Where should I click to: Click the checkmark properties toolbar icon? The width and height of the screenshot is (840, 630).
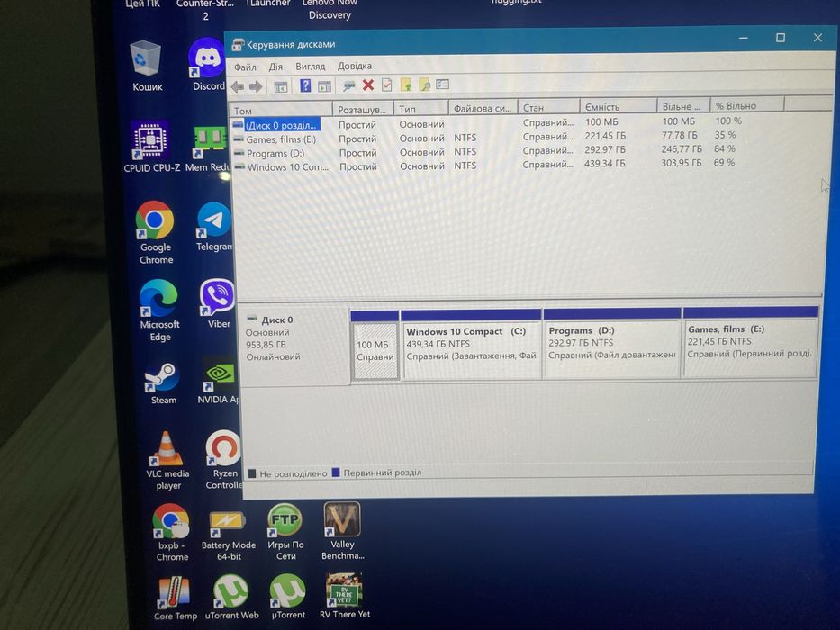coord(387,85)
